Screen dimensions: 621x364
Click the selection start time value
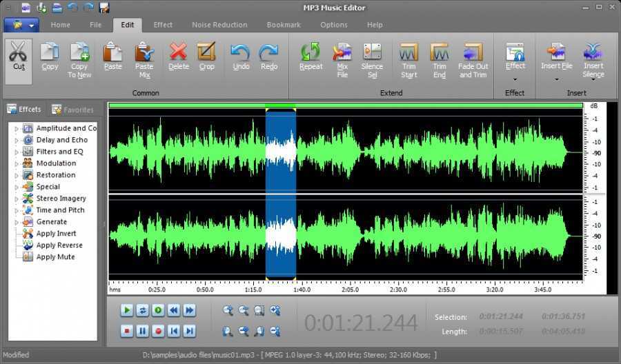(x=501, y=316)
